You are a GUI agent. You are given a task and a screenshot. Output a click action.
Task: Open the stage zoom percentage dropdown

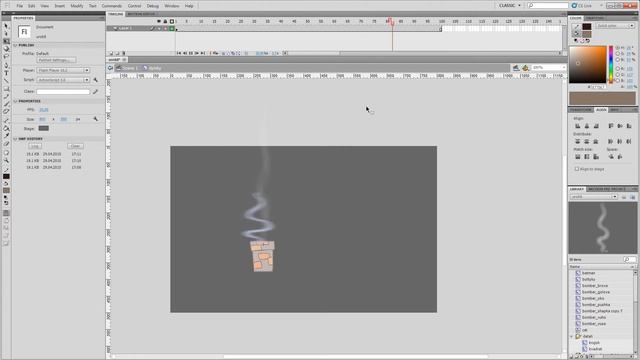coord(549,67)
